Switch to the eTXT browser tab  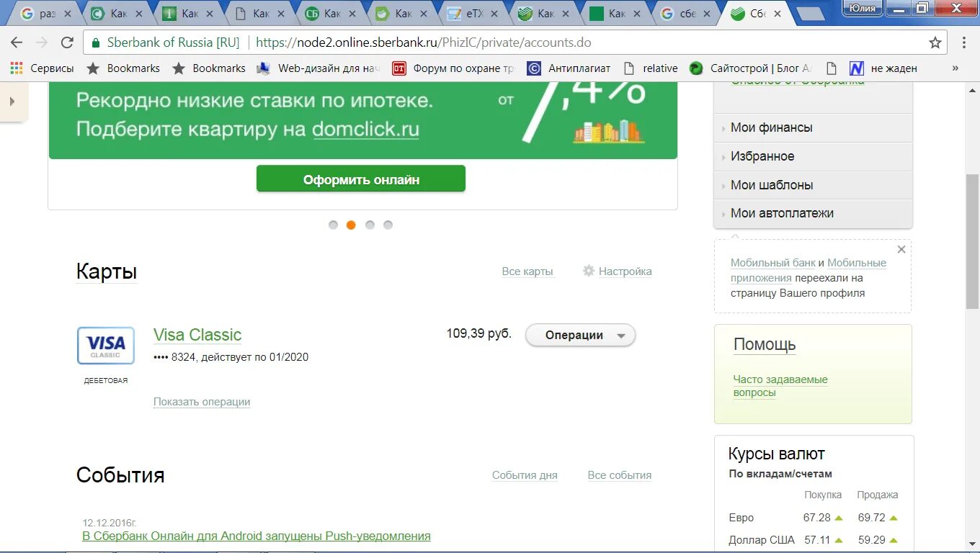point(473,14)
